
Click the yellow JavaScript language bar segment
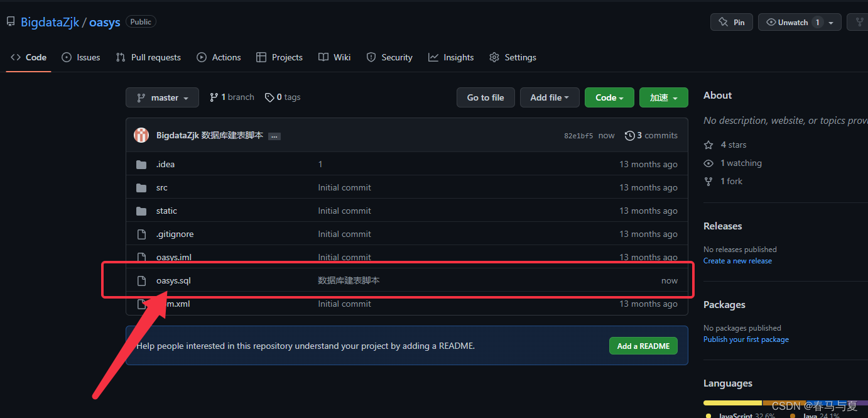(x=732, y=403)
